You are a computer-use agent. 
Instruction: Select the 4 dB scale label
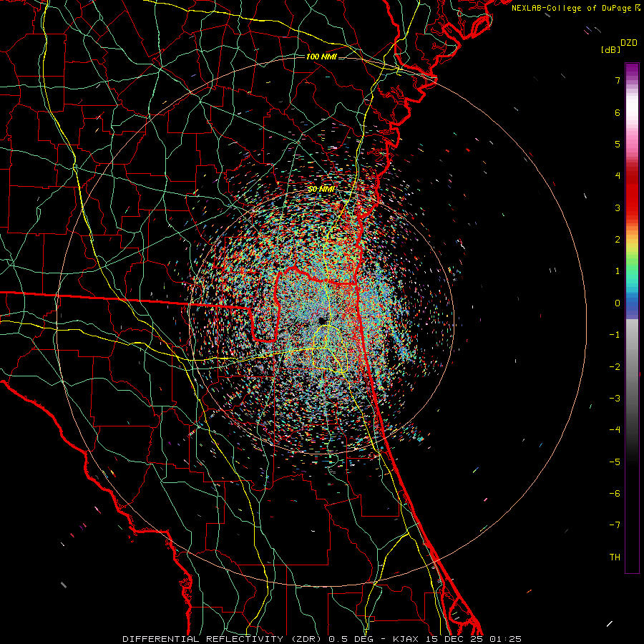tap(618, 176)
